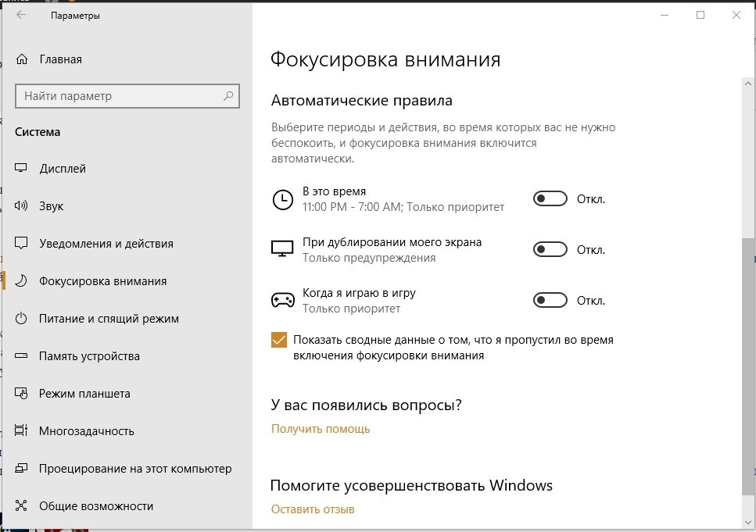Open Проецирование на этот компьютер section

click(x=135, y=469)
